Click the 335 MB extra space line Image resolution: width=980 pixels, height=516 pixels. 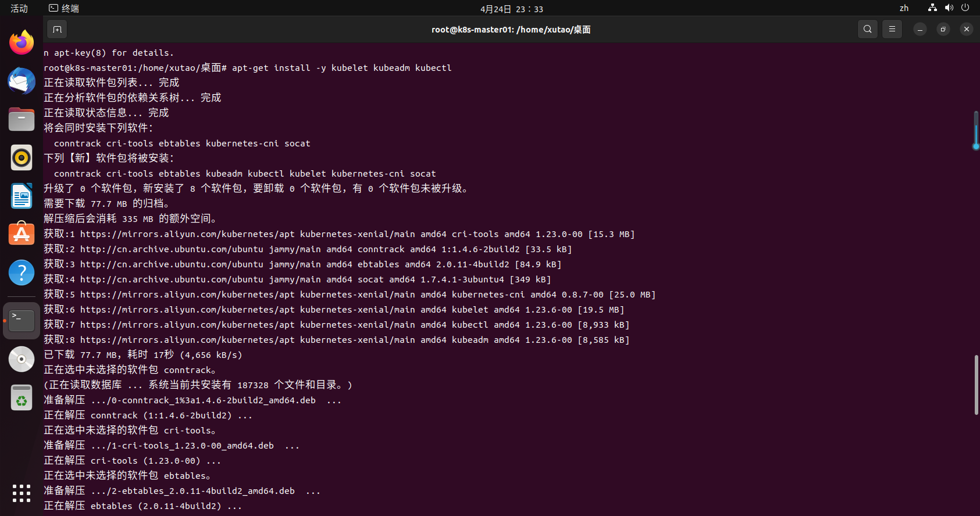(132, 219)
